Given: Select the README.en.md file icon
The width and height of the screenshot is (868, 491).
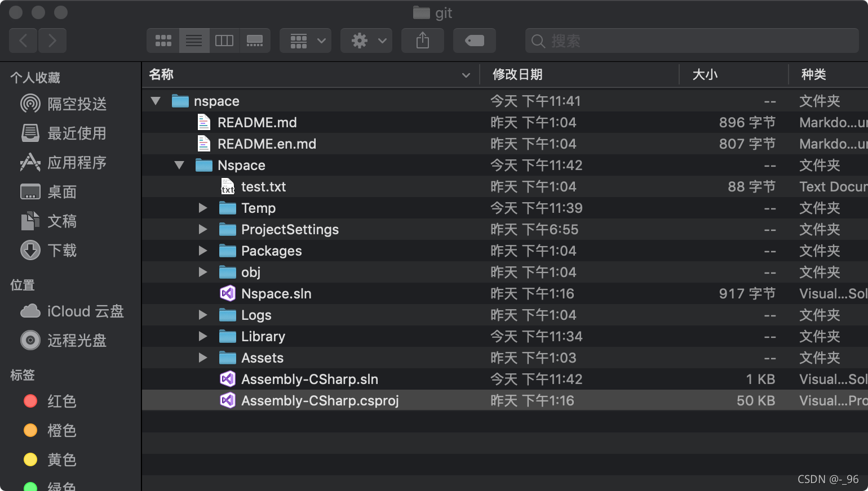Looking at the screenshot, I should coord(204,144).
